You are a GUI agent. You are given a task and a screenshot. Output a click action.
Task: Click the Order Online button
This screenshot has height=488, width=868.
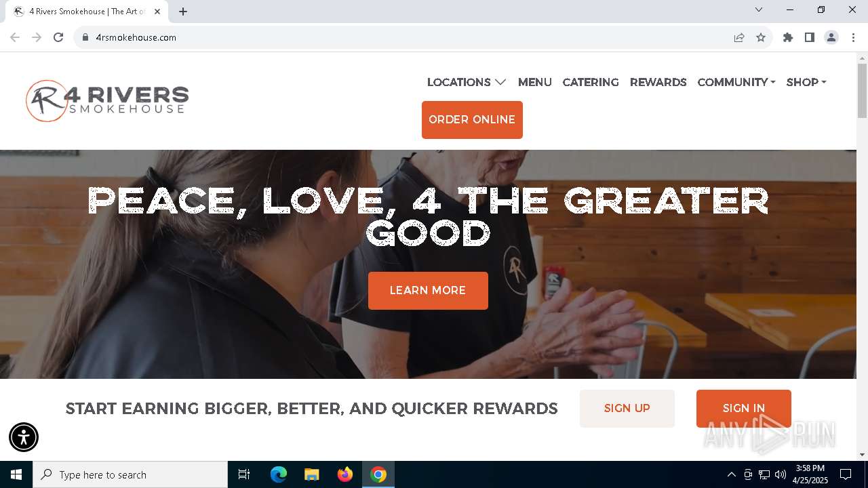tap(472, 120)
